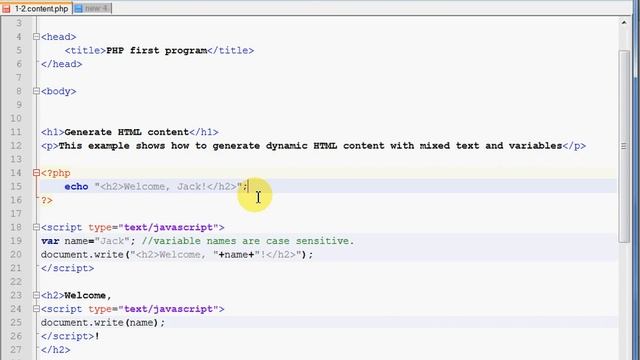Collapse the body block on line 8

(x=36, y=91)
